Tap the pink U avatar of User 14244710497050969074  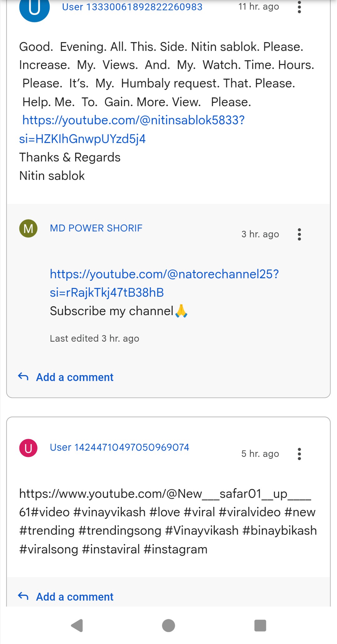pos(28,448)
